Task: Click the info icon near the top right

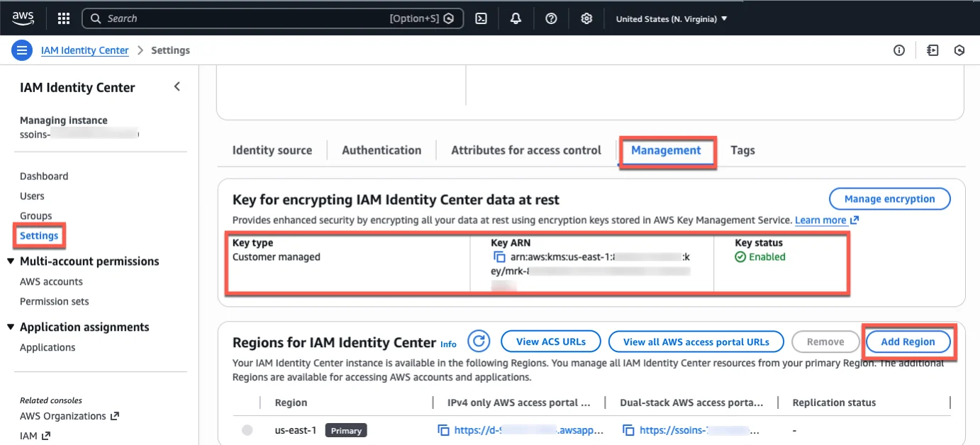Action: [x=898, y=50]
